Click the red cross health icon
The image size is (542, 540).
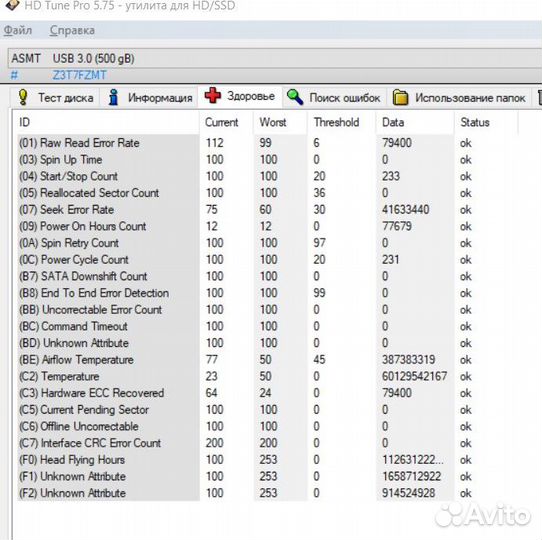tap(213, 95)
